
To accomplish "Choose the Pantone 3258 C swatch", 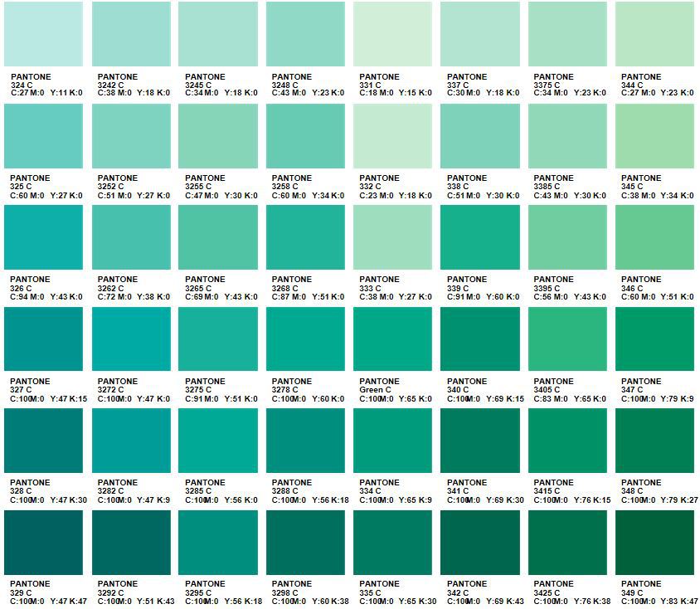I will [305, 136].
